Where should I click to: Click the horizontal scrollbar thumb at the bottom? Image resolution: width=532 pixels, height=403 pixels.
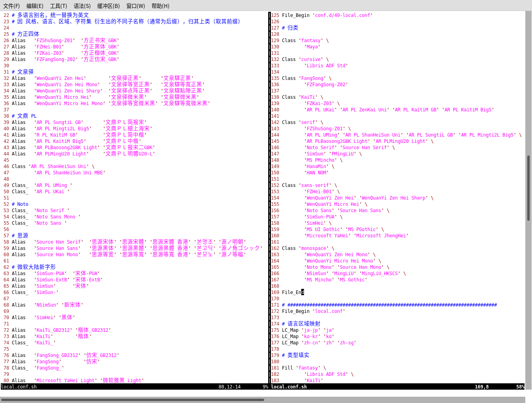click(133, 400)
